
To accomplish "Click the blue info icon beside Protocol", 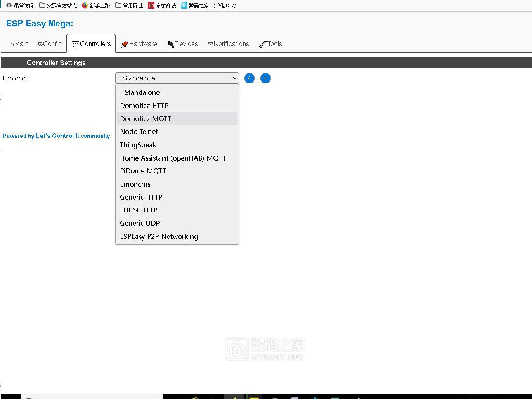I will point(265,78).
